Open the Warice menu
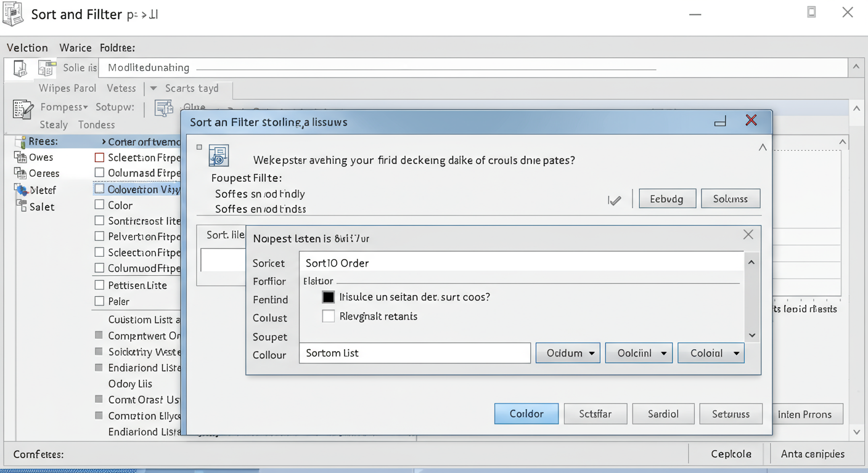This screenshot has width=868, height=473. tap(75, 47)
